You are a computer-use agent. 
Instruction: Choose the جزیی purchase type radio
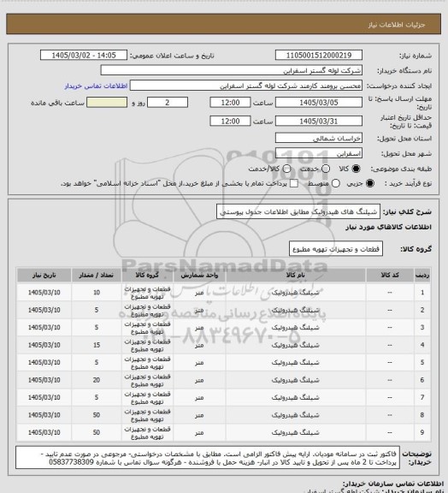click(x=370, y=183)
